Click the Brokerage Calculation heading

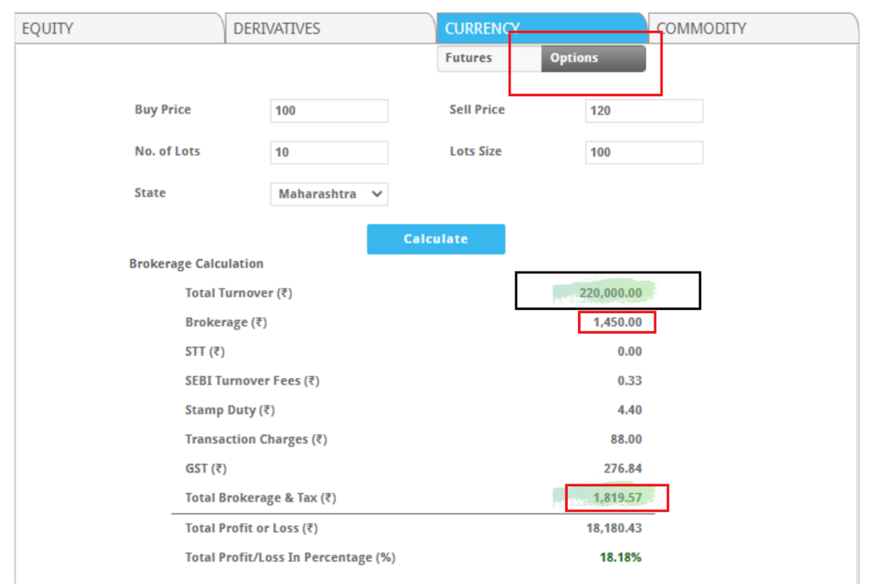(x=196, y=264)
